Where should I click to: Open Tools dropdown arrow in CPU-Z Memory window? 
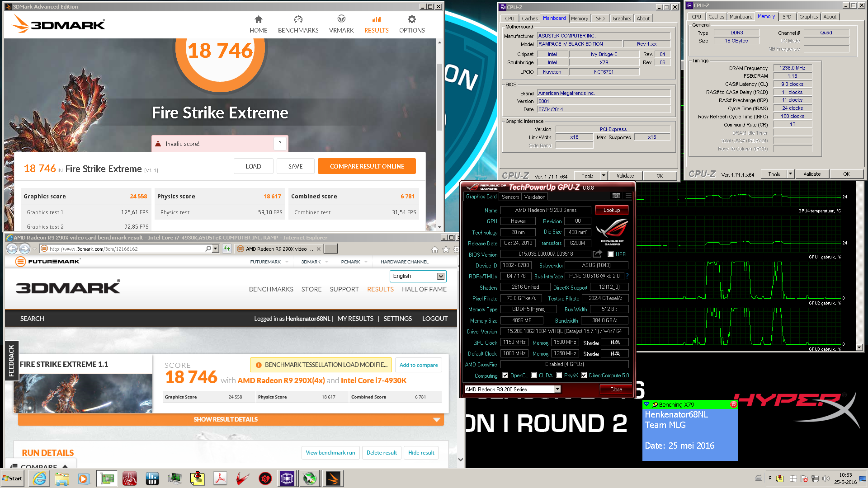click(790, 174)
